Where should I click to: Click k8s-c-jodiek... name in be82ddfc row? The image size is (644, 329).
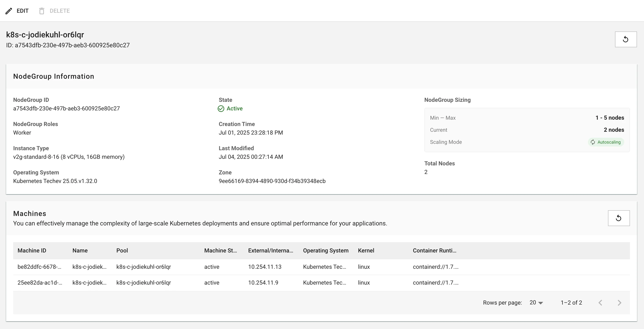(89, 267)
